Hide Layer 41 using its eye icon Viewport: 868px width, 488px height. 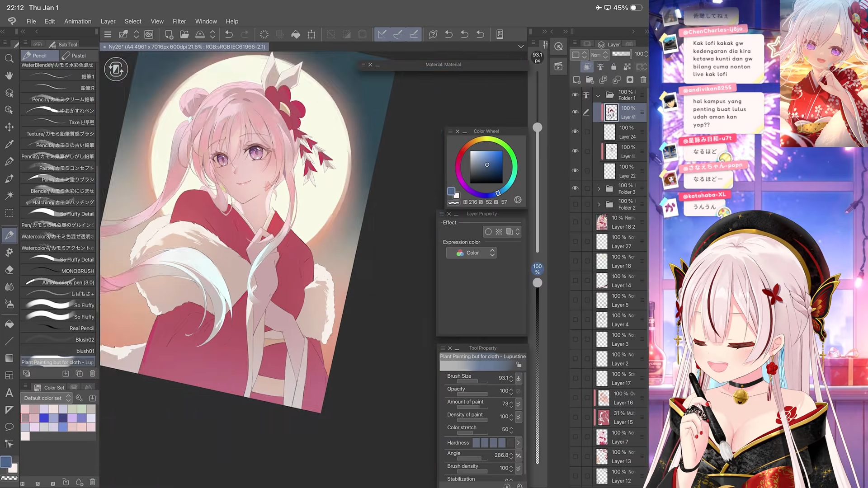point(575,112)
